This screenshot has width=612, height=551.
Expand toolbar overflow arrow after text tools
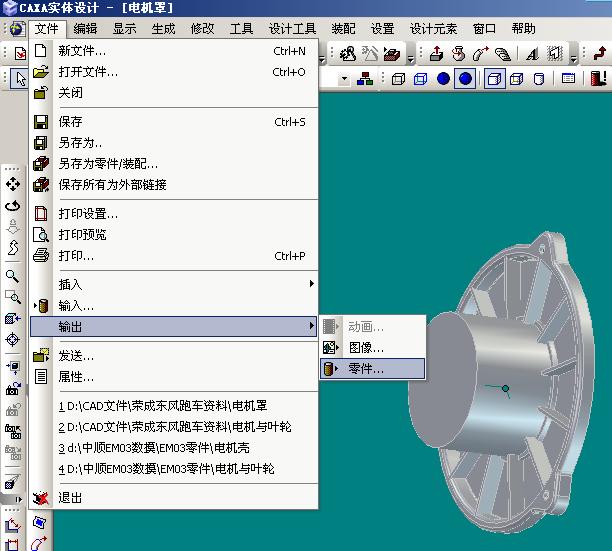(x=573, y=59)
